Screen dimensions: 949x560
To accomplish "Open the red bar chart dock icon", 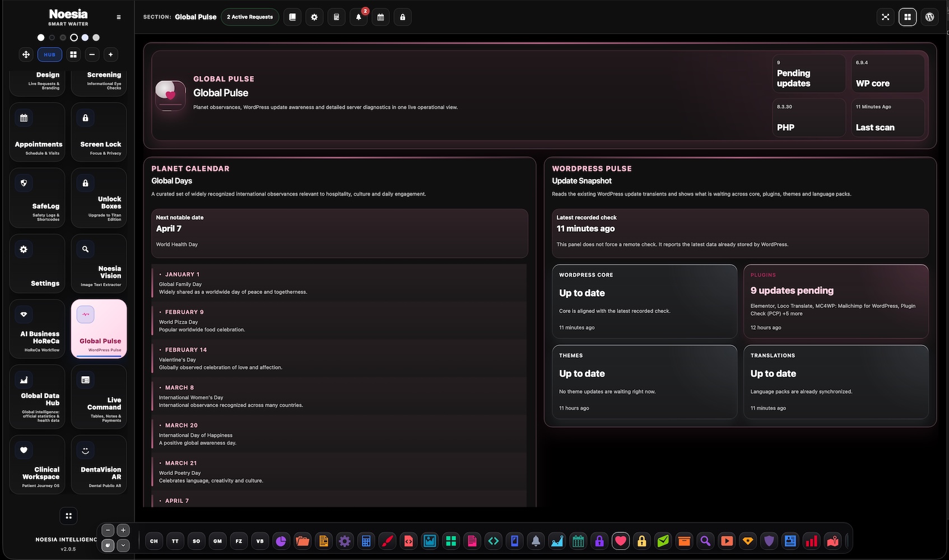I will 812,541.
